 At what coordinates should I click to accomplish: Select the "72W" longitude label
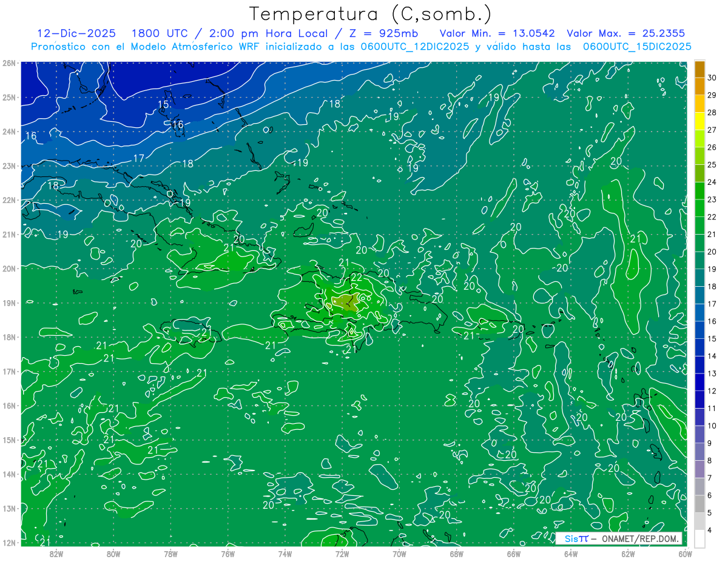pos(342,554)
